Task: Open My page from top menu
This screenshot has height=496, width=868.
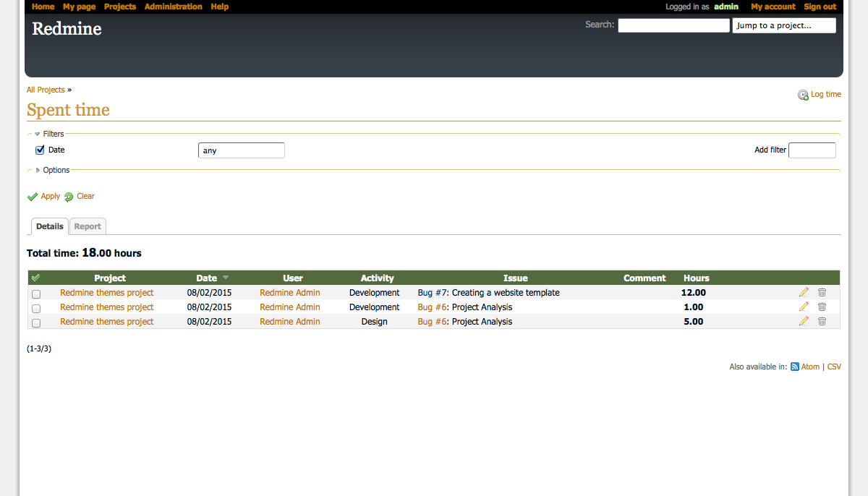Action: tap(80, 7)
